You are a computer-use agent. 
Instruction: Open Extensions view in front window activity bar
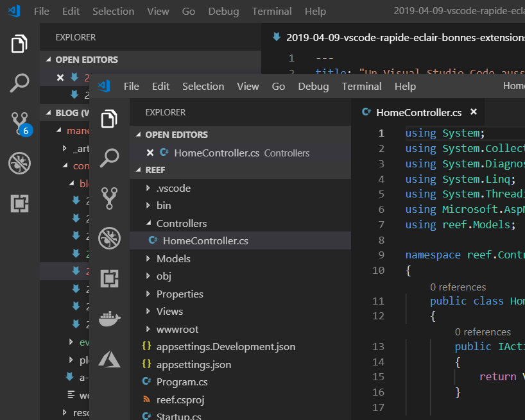[109, 278]
